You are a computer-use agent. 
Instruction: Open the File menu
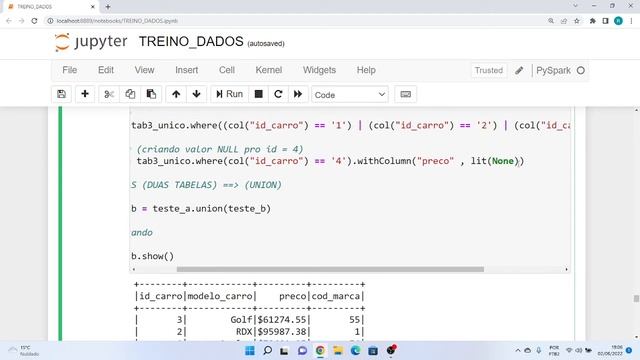pyautogui.click(x=69, y=70)
